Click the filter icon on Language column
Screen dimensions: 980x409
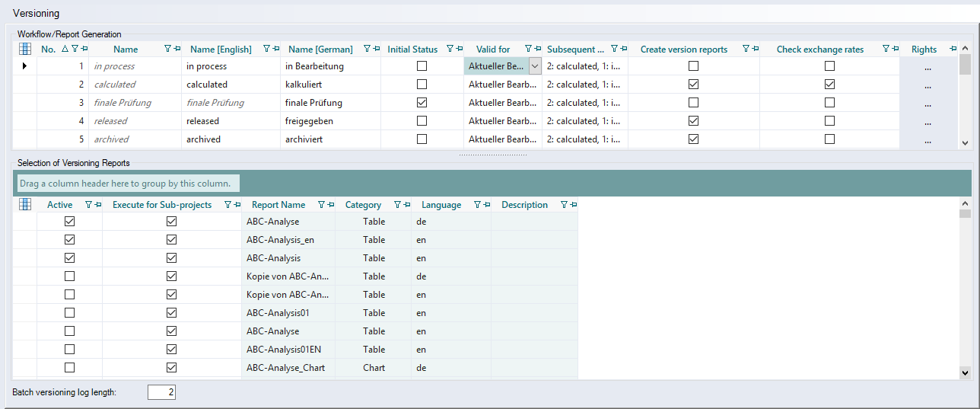pos(477,204)
